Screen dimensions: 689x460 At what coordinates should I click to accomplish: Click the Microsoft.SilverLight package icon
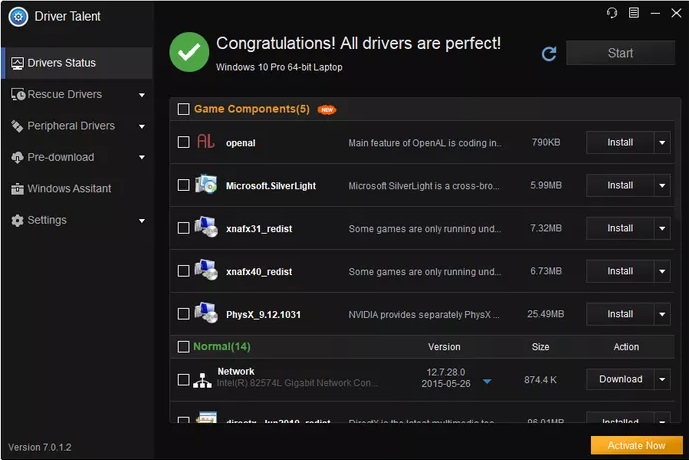[x=206, y=185]
